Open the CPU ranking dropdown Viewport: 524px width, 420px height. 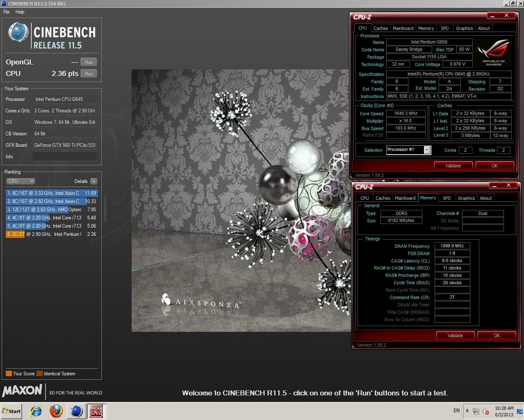pyautogui.click(x=21, y=181)
